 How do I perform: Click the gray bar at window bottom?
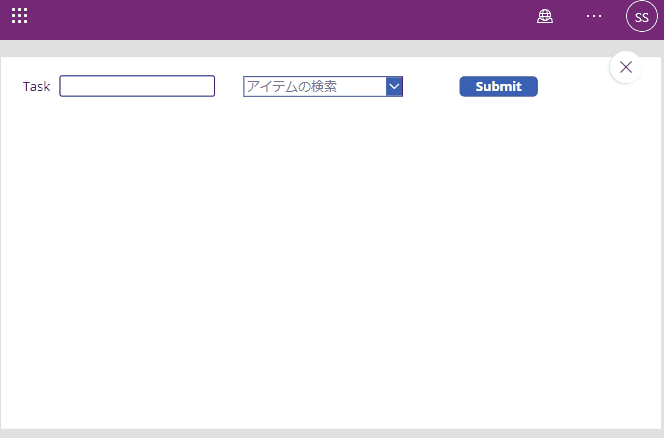[330, 433]
